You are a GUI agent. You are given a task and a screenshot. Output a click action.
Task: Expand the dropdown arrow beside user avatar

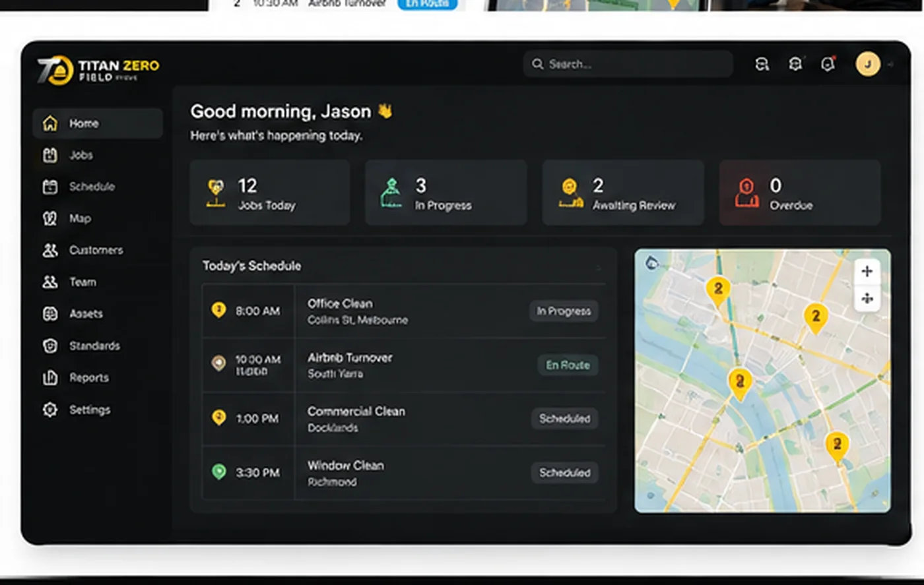coord(890,65)
